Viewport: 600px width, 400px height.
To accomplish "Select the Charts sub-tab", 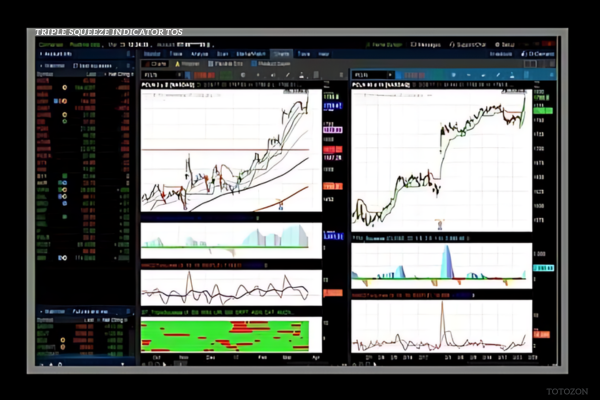I will point(157,64).
